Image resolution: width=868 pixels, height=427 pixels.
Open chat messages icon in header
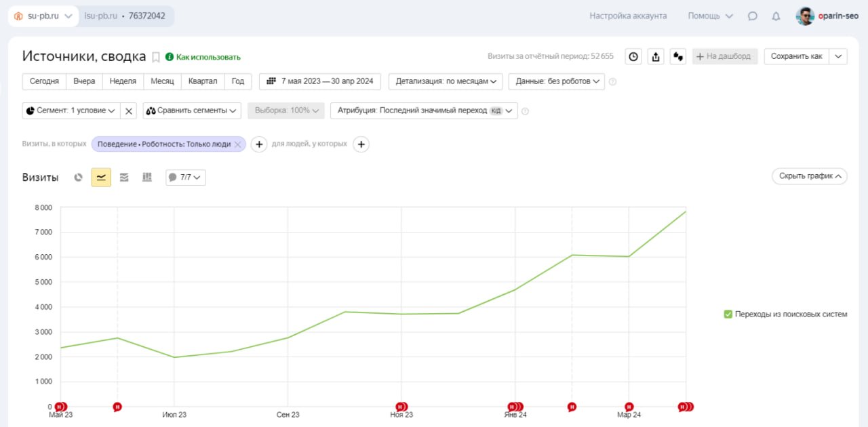(x=752, y=16)
